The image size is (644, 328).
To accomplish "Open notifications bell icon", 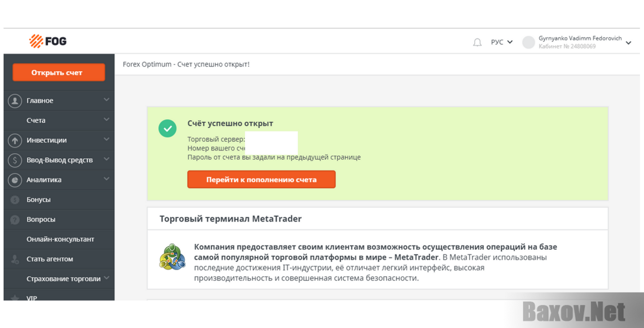I will click(x=477, y=42).
